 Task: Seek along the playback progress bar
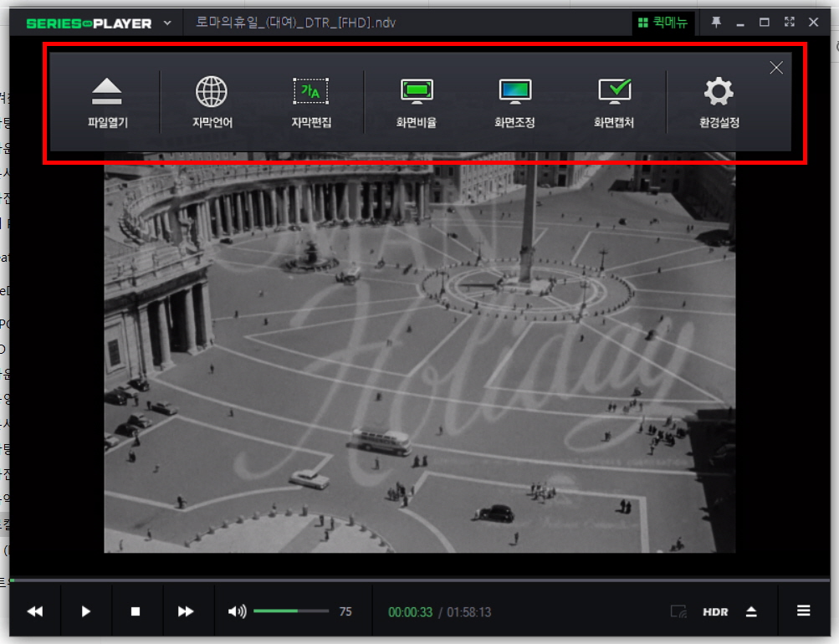[x=420, y=580]
